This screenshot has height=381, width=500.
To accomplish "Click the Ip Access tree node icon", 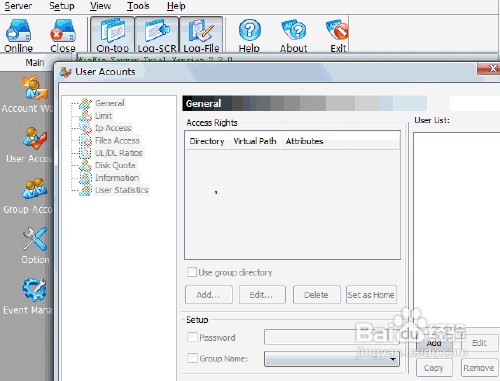I will click(x=86, y=128).
